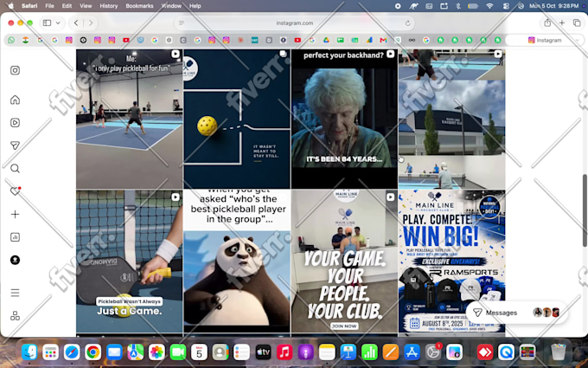
Task: Open direct messages paper plane icon
Action: pyautogui.click(x=15, y=145)
